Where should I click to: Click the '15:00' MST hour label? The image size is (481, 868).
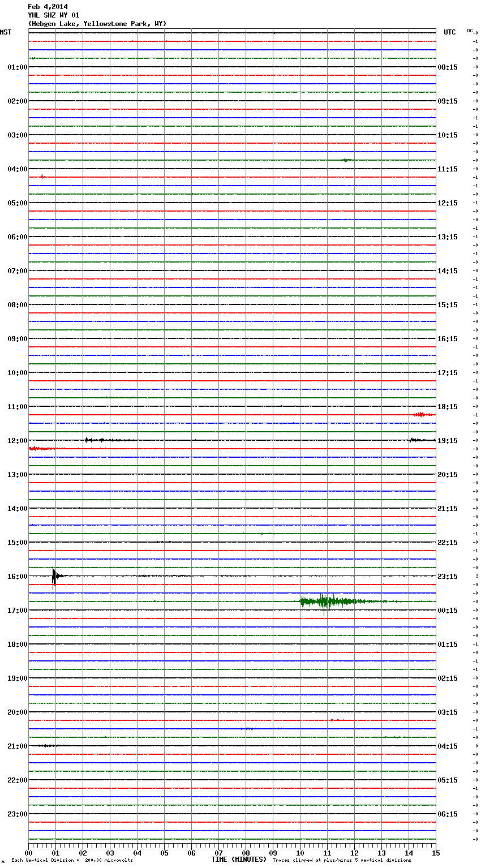(17, 543)
